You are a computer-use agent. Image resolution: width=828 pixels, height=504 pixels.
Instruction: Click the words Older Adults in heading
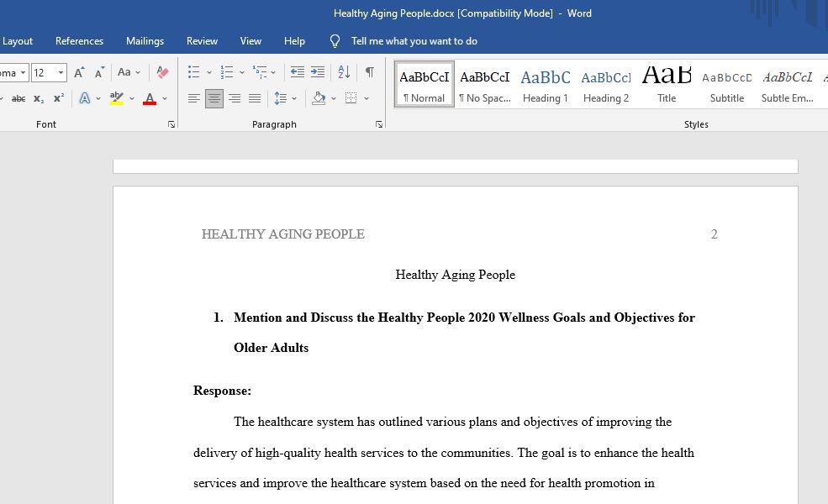272,348
